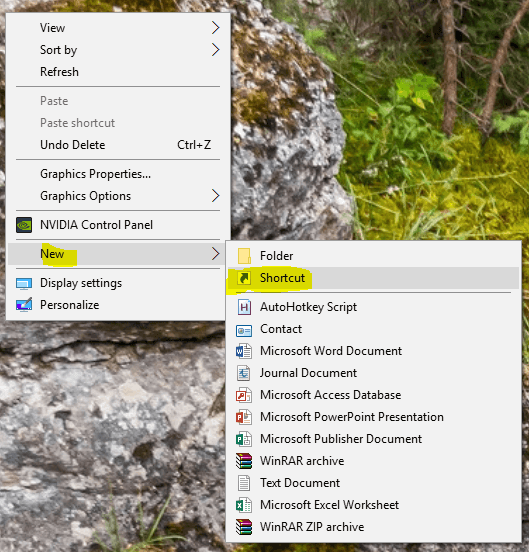Click the Display settings monitor icon
Viewport: 529px width, 552px height.
click(x=24, y=283)
